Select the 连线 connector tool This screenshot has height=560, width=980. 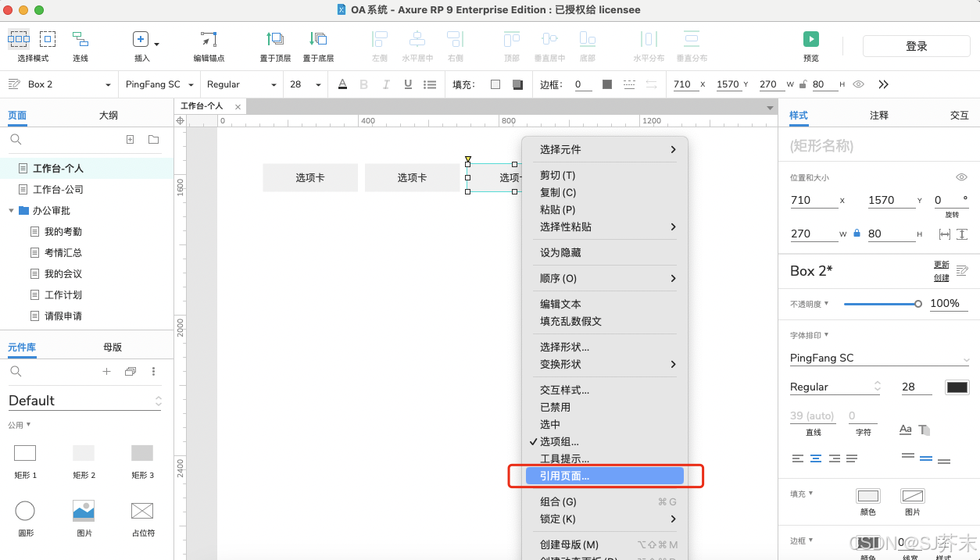click(x=80, y=46)
